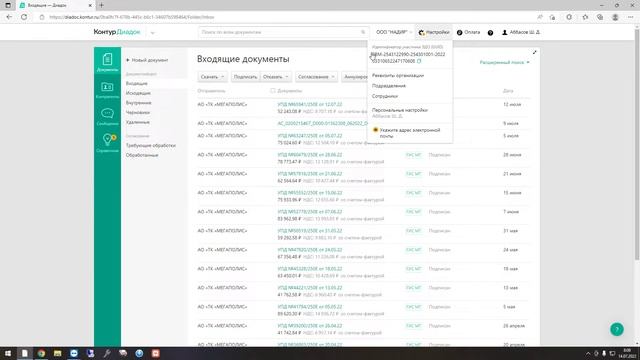Expand document list to fullscreen
The width and height of the screenshot is (640, 360).
coord(534,52)
